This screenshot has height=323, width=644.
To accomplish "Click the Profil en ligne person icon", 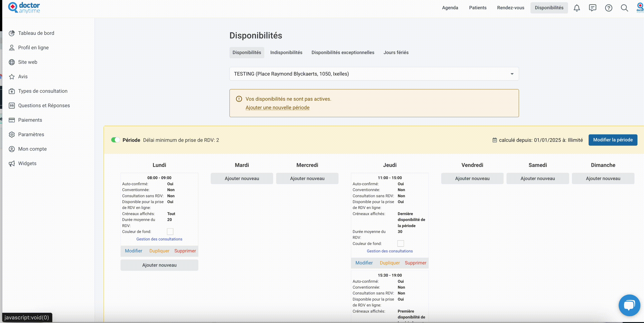I will point(12,47).
